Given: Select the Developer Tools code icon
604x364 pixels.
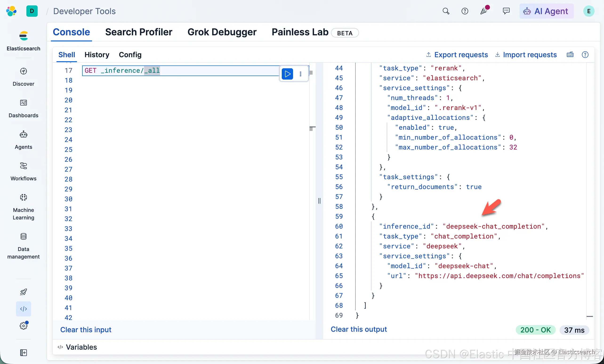Looking at the screenshot, I should [24, 309].
